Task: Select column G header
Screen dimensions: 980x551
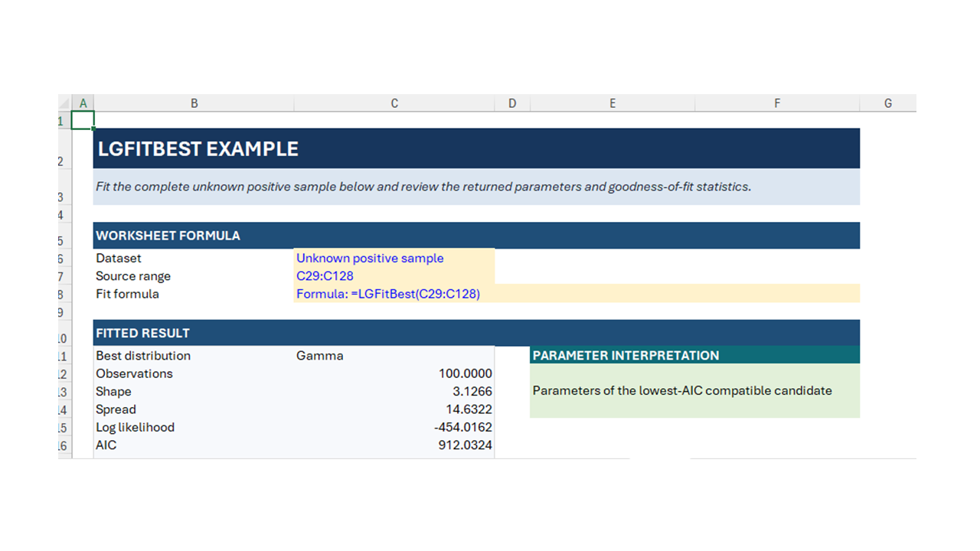Action: coord(888,103)
